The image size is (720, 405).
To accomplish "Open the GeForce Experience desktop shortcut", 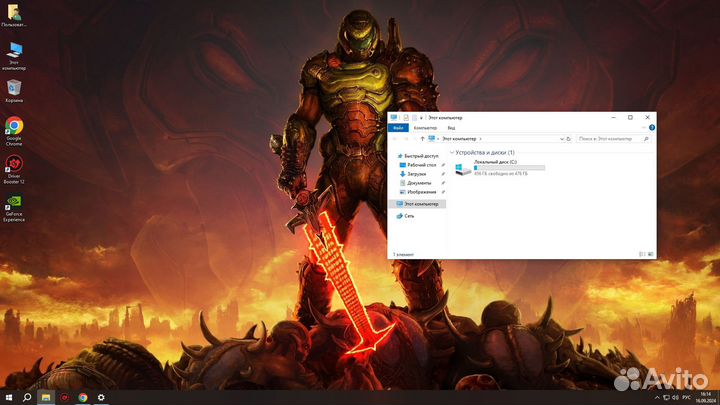I will (14, 208).
